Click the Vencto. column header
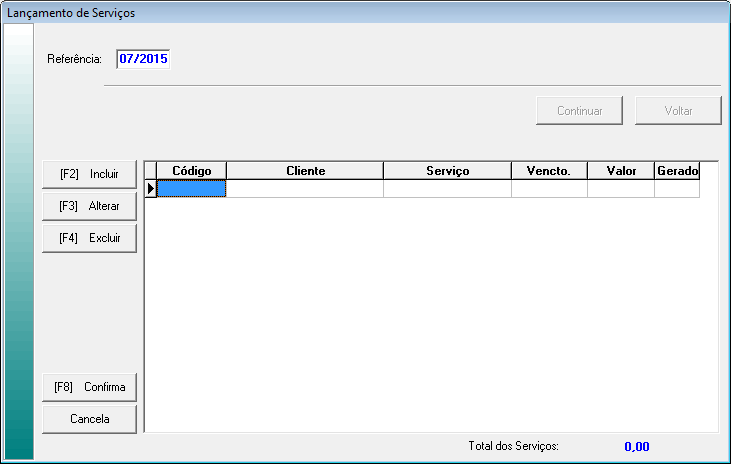This screenshot has height=464, width=731. pos(549,171)
